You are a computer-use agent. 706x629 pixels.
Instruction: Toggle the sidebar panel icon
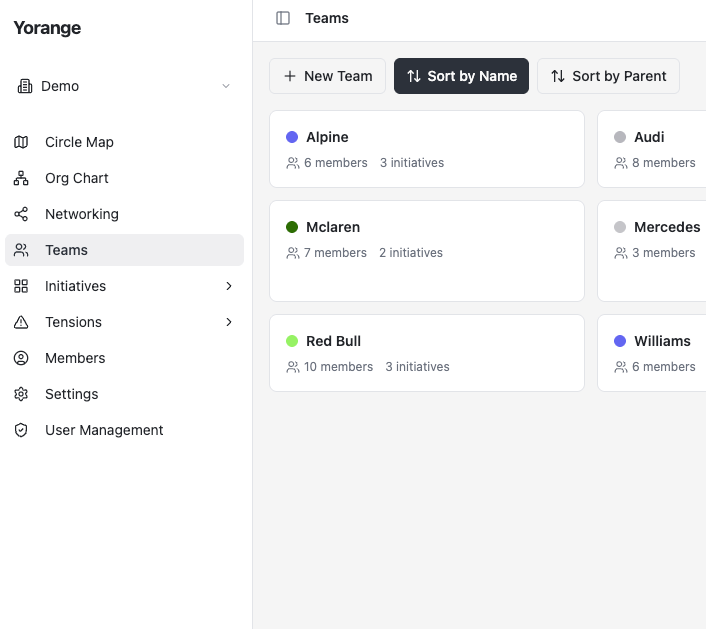click(283, 18)
